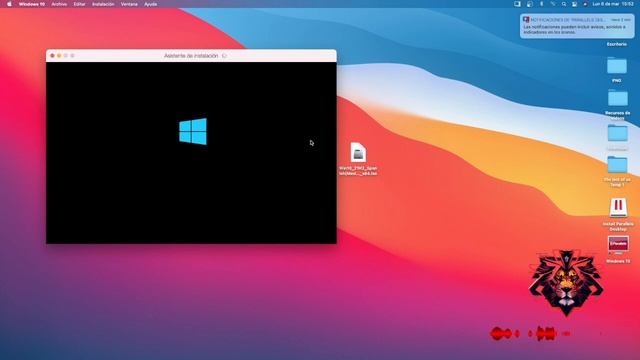640x360 pixels.
Task: Select the Win10 Spanish ISO file icon
Action: pyautogui.click(x=358, y=153)
